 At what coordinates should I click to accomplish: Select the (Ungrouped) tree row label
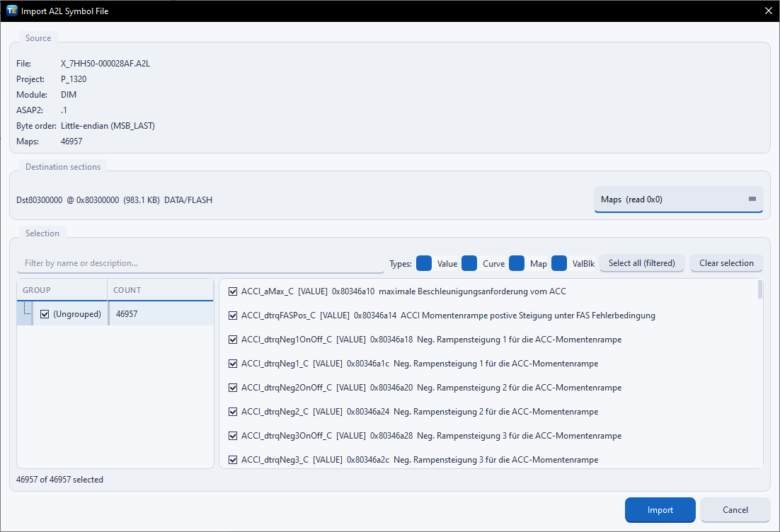77,314
